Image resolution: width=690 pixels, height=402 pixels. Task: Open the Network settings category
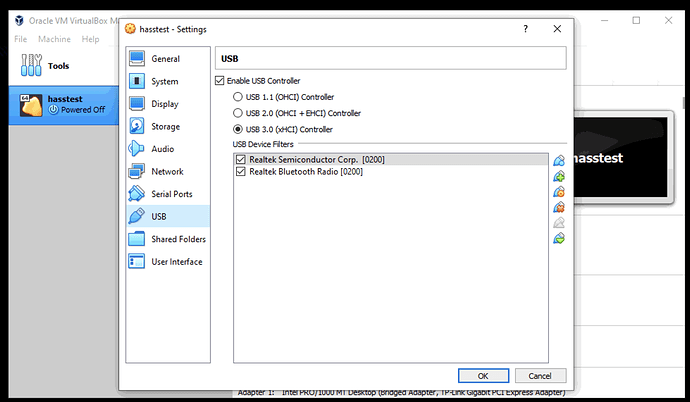point(168,172)
